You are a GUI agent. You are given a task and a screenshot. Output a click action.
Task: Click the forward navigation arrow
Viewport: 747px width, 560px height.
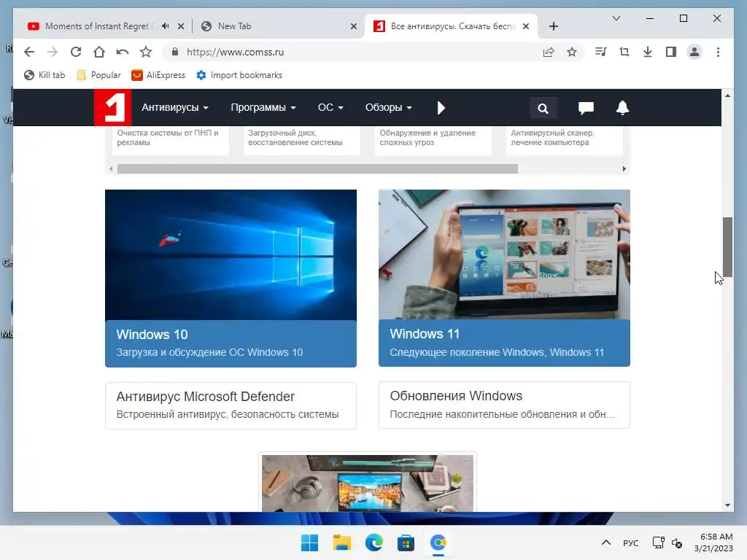tap(53, 52)
